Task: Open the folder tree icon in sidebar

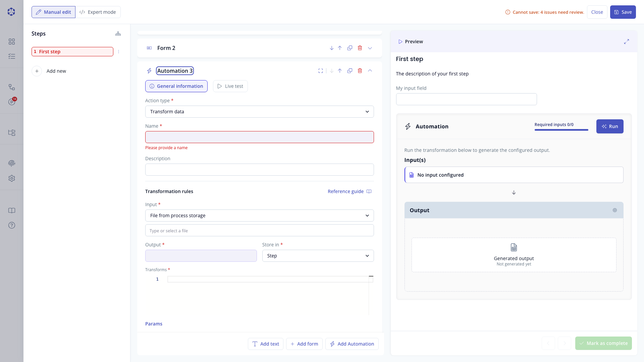Action: [12, 133]
